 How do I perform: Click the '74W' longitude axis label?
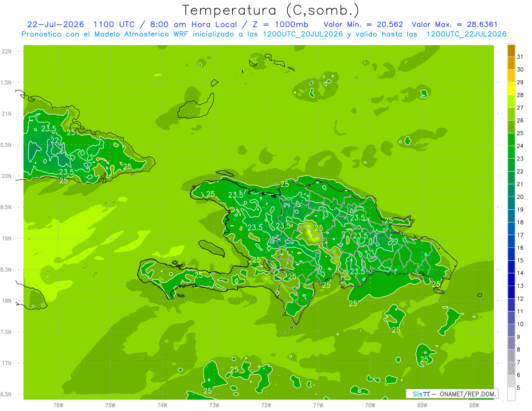[x=162, y=405]
